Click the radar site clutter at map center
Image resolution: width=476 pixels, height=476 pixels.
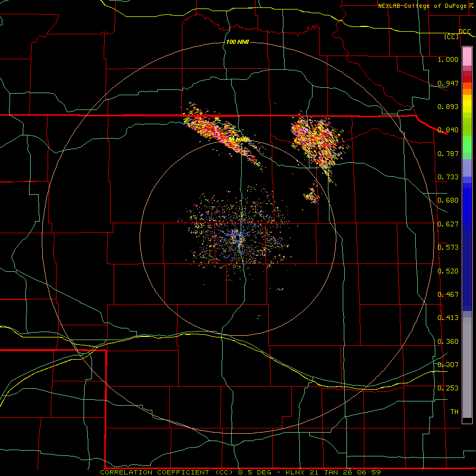(x=237, y=235)
